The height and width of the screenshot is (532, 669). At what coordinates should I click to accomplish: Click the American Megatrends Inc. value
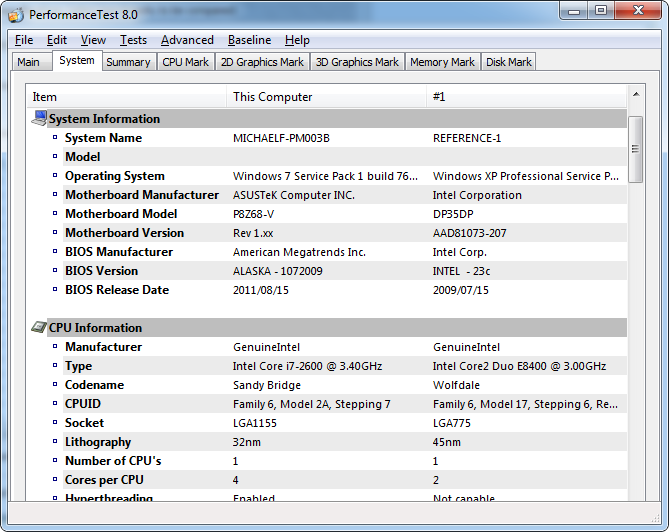point(300,252)
